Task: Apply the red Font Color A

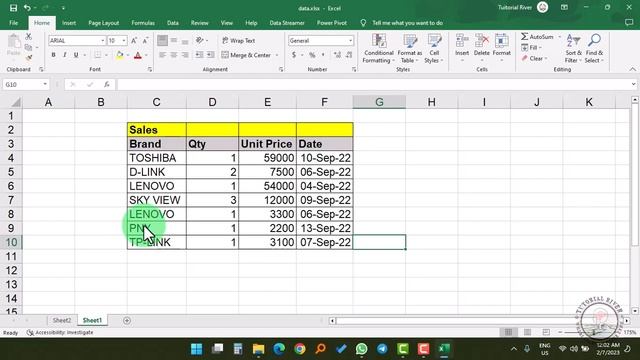Action: (x=138, y=55)
